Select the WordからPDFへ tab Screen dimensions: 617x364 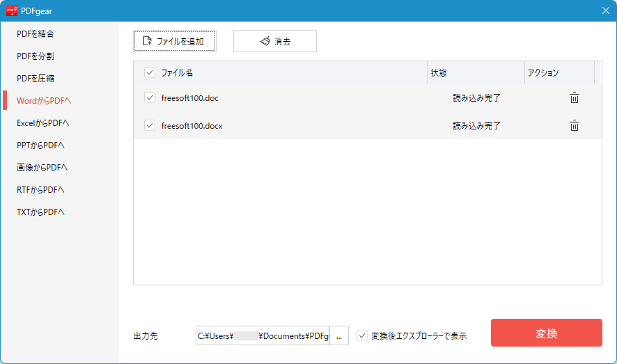(x=44, y=101)
